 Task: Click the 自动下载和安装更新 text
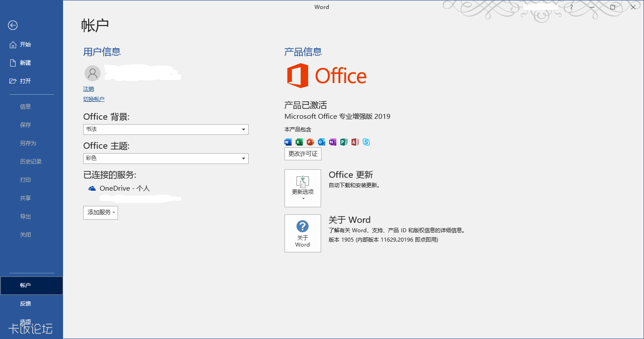coord(354,185)
